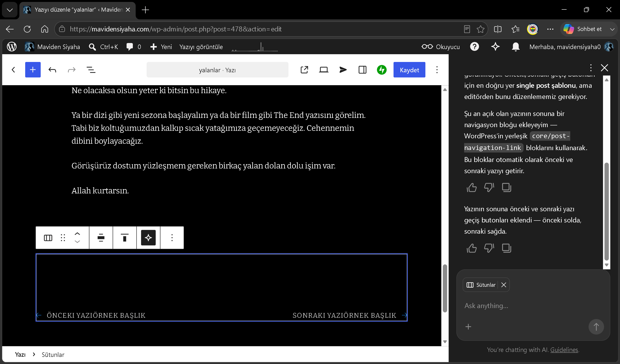Screen dimensions: 620x364
Task: Expand the columns block options menu
Action: (172, 238)
